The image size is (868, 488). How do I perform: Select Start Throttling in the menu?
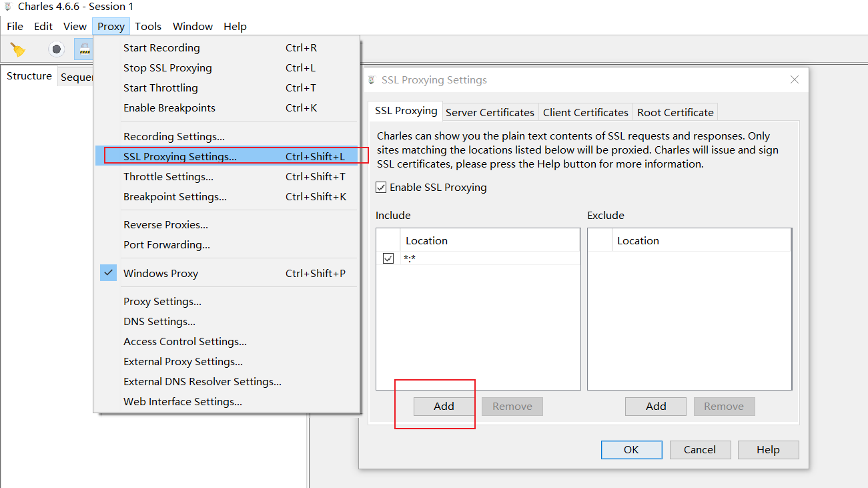click(227, 88)
